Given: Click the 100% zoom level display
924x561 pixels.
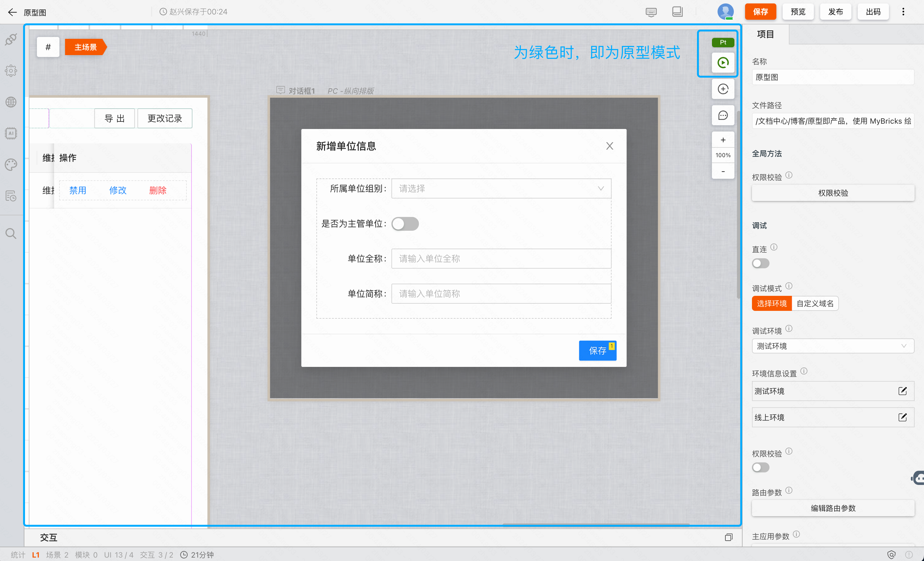Looking at the screenshot, I should click(x=723, y=155).
